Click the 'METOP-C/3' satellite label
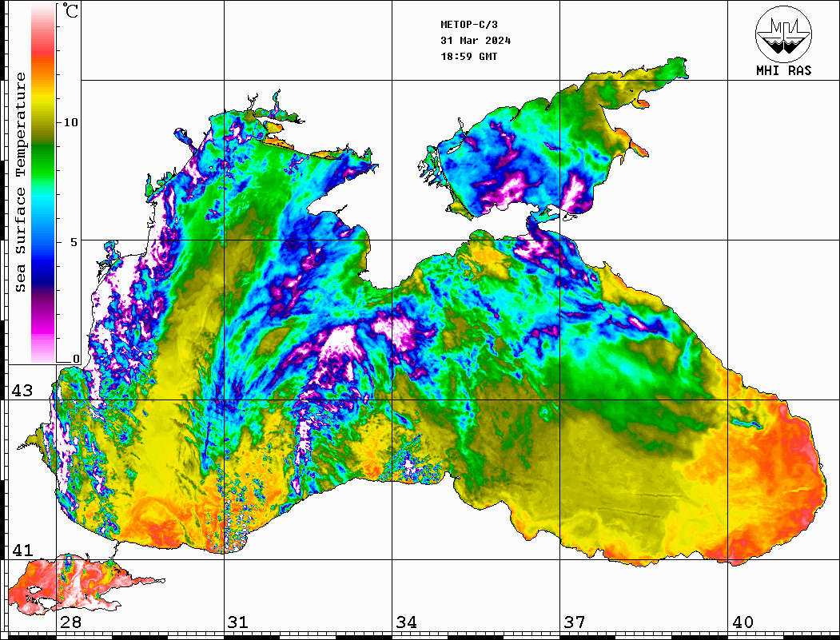 point(468,25)
